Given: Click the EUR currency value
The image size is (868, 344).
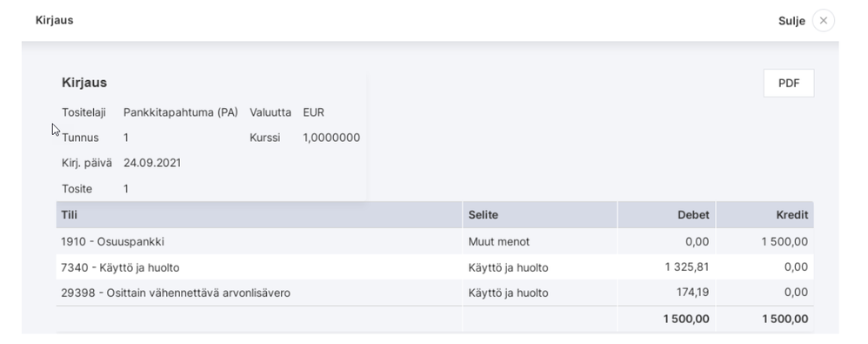Looking at the screenshot, I should coord(313,112).
